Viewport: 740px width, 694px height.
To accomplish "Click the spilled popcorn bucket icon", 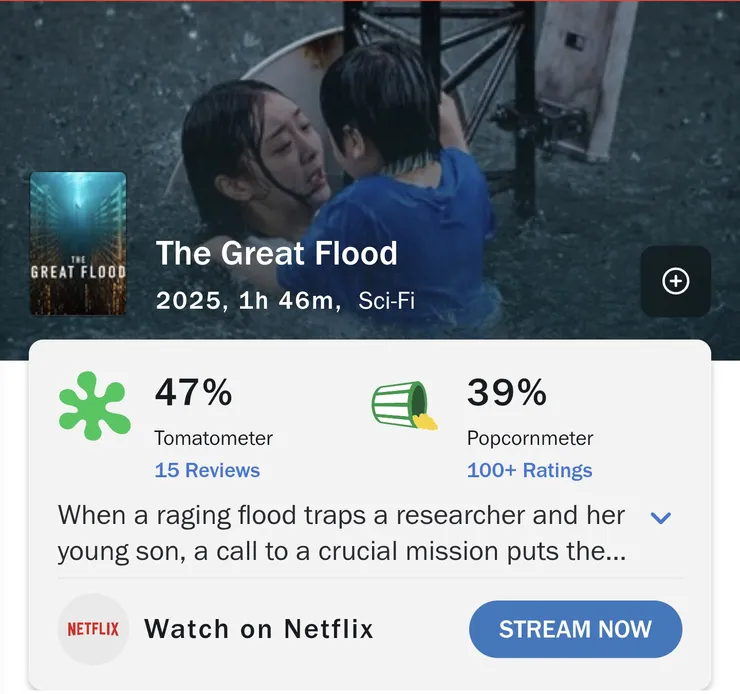I will [x=405, y=406].
